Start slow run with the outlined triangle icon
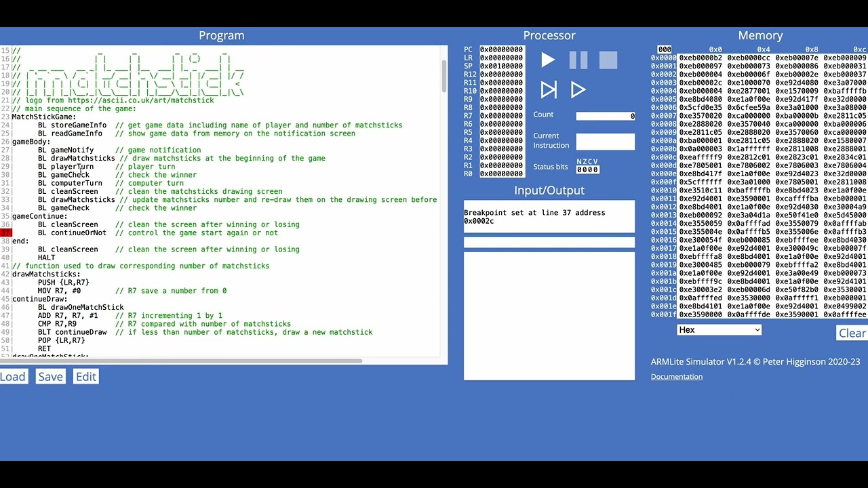Screen dimensions: 868x488 click(578, 89)
